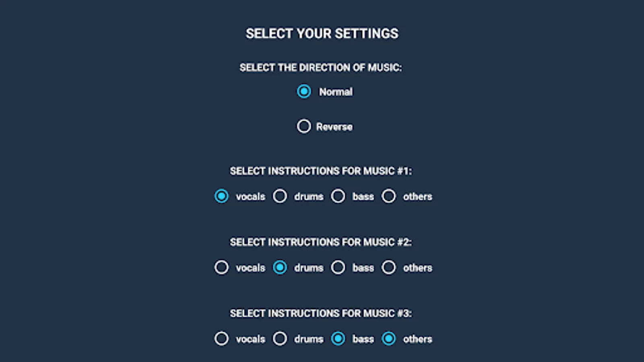The height and width of the screenshot is (362, 644).
Task: Click the Music #1 instructions heading
Action: pyautogui.click(x=322, y=171)
